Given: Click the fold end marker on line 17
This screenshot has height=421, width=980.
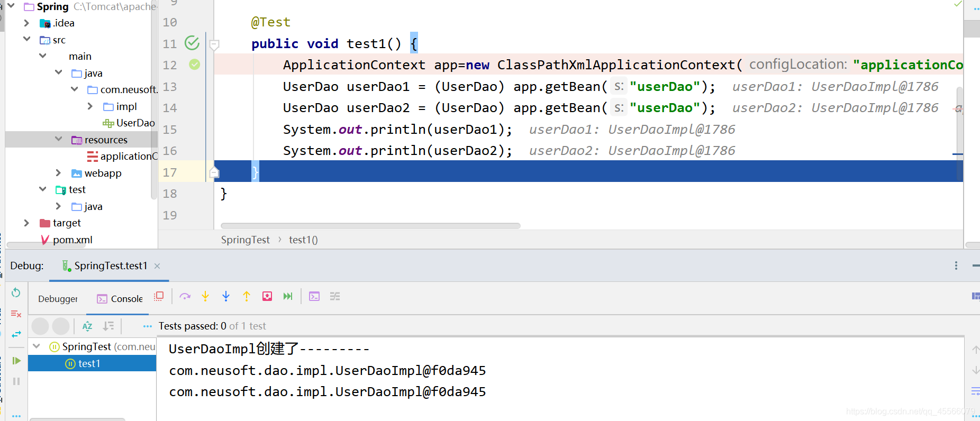Looking at the screenshot, I should (x=214, y=172).
